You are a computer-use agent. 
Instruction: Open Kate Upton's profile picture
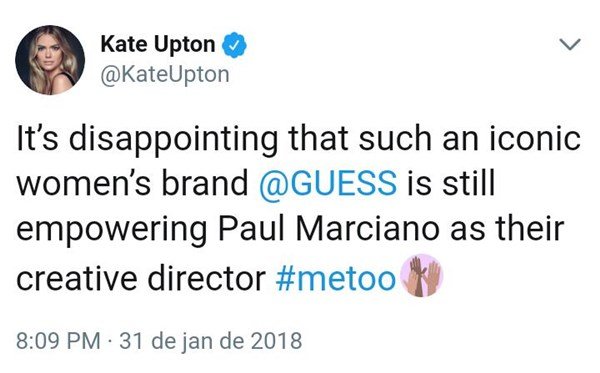click(x=50, y=60)
